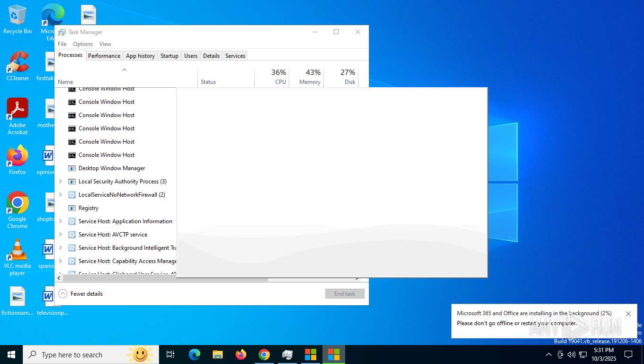Click the network icon in system tray
Screen dimensions: 644x364
tap(583, 355)
